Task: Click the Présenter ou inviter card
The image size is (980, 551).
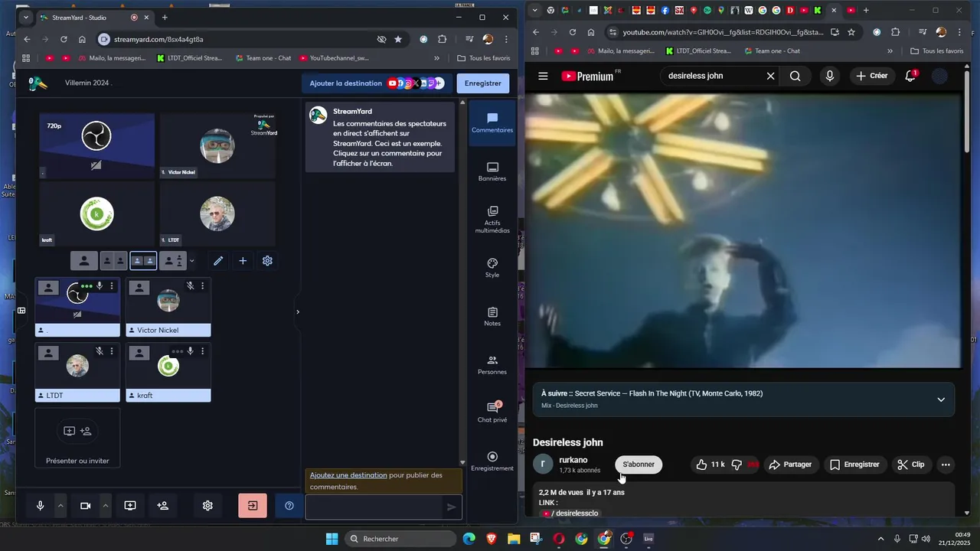Action: (77, 438)
